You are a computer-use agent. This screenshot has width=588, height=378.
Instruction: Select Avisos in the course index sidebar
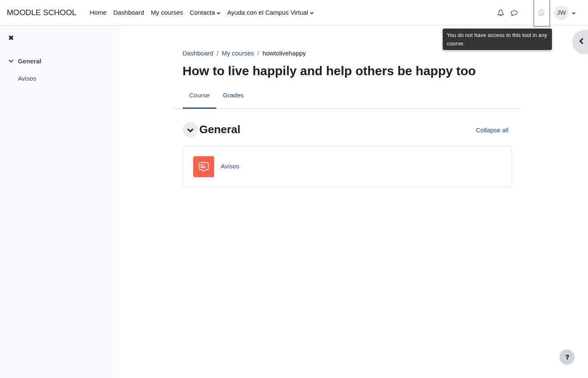point(27,79)
